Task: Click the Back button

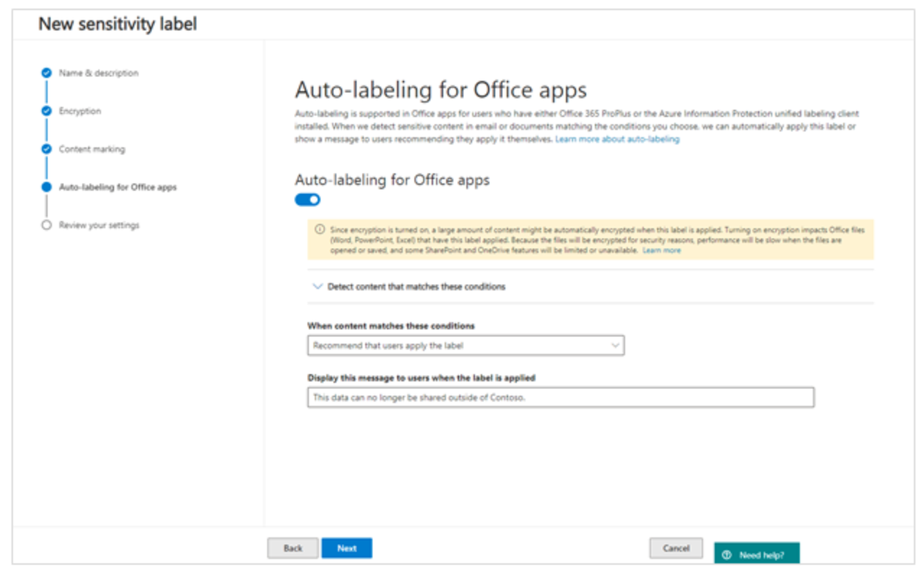Action: tap(293, 548)
